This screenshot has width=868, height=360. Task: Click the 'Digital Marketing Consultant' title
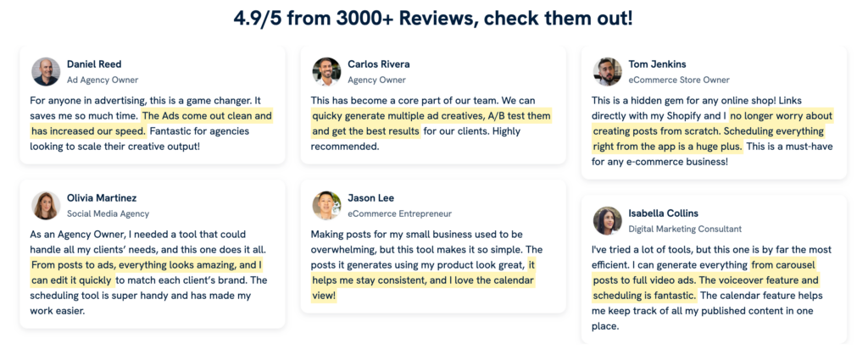tap(685, 230)
